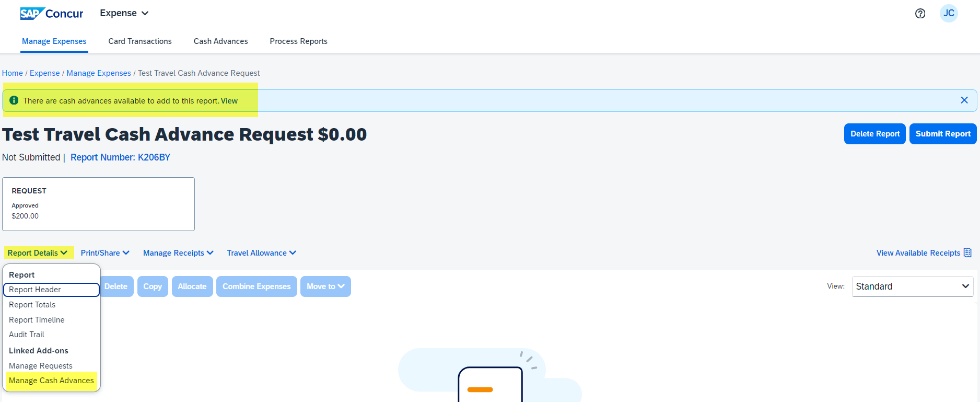
Task: Open the Standard view combo box
Action: (913, 286)
